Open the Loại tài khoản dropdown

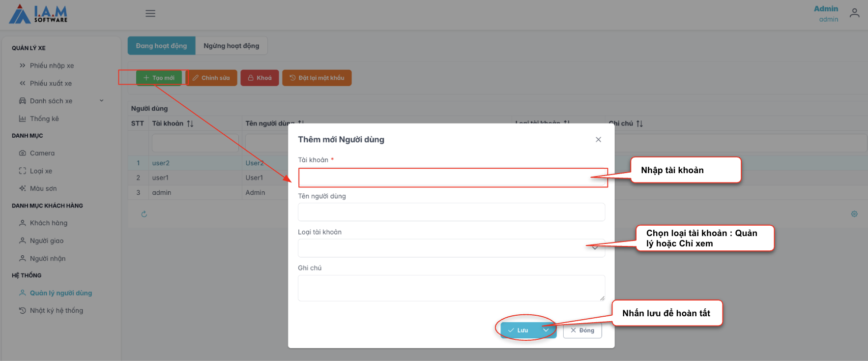click(451, 248)
